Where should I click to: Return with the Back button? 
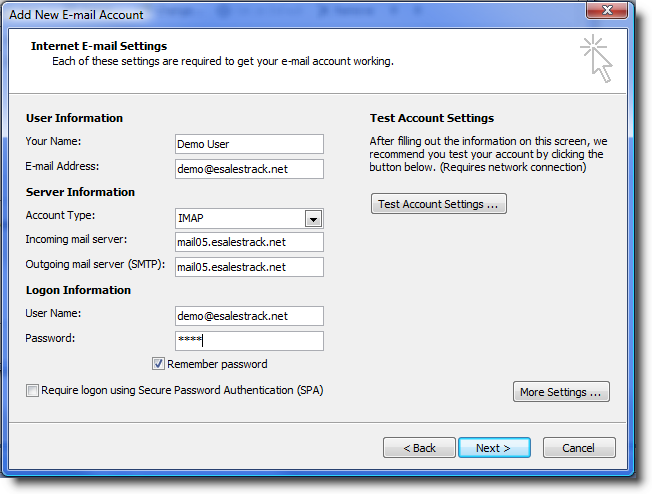(x=419, y=448)
